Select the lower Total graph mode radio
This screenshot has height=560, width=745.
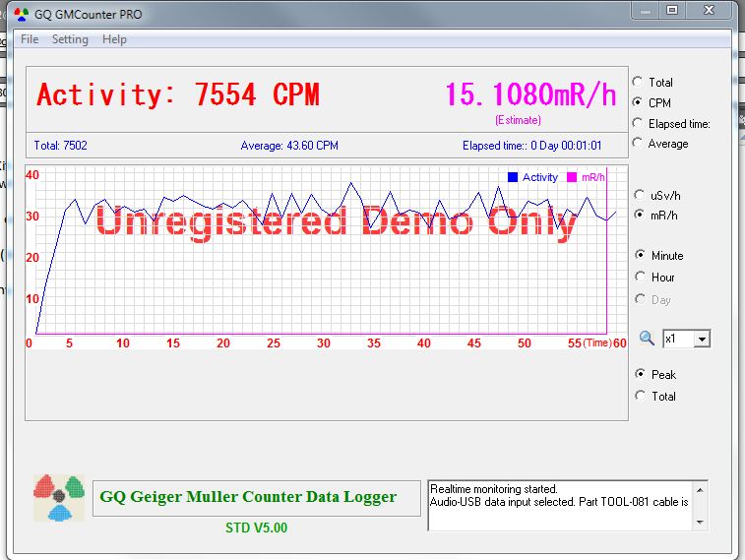(642, 397)
